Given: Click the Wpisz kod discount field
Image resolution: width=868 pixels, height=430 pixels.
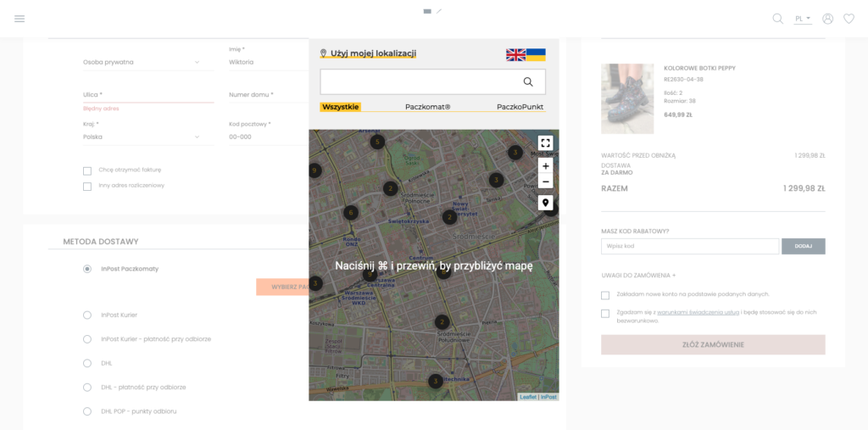Looking at the screenshot, I should pyautogui.click(x=690, y=246).
